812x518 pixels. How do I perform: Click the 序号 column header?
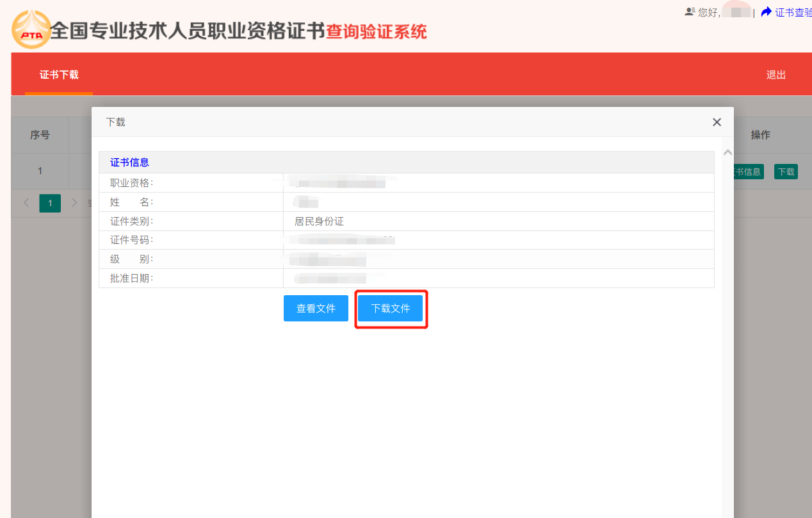coord(40,135)
